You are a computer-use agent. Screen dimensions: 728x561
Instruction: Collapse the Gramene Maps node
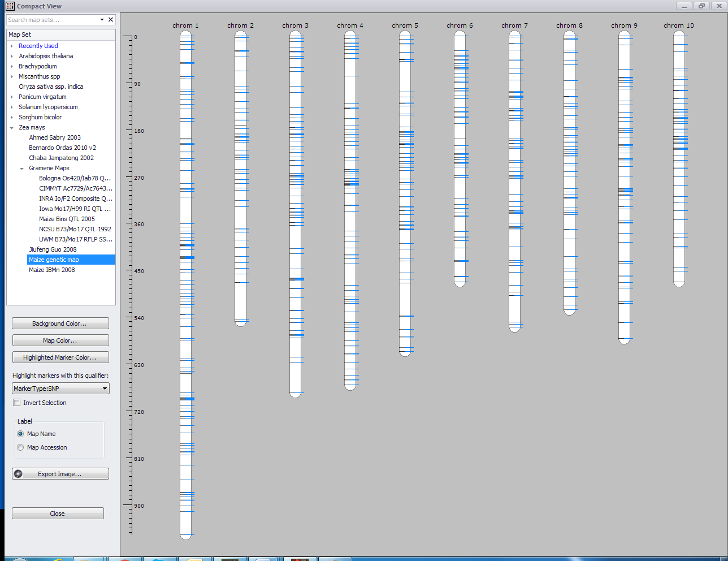point(22,168)
